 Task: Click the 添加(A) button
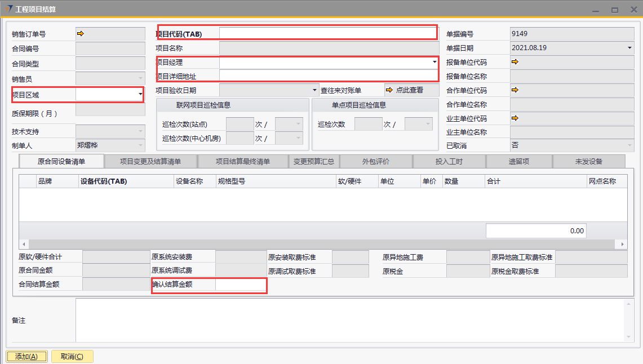click(x=26, y=357)
